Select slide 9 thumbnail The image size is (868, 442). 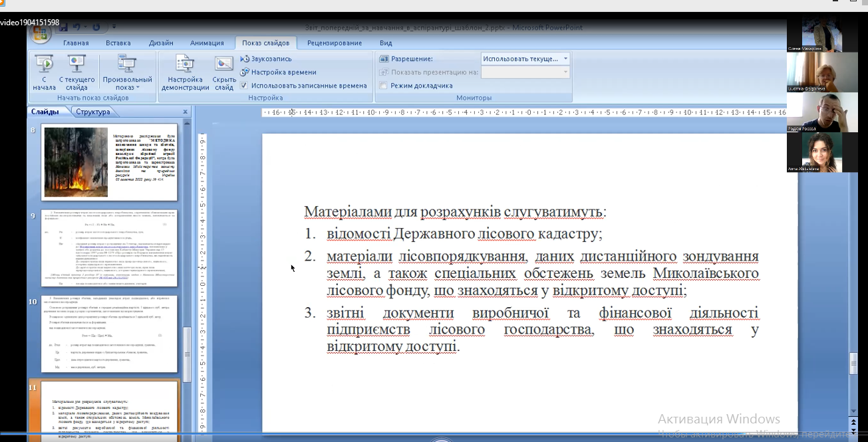click(109, 249)
